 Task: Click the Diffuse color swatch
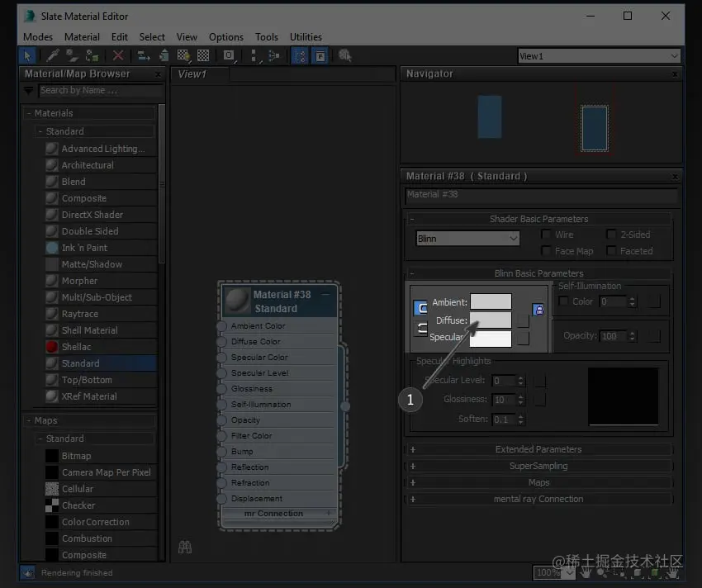(x=489, y=320)
